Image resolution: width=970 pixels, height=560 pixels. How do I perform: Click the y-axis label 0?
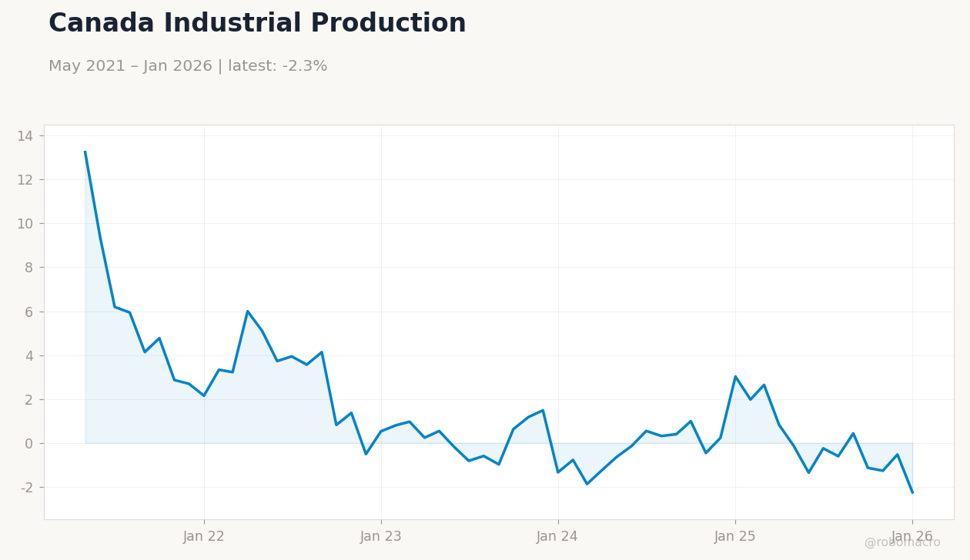(29, 444)
